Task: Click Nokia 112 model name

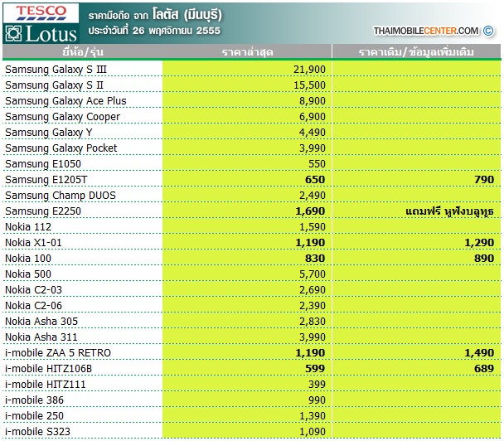Action: pyautogui.click(x=28, y=226)
